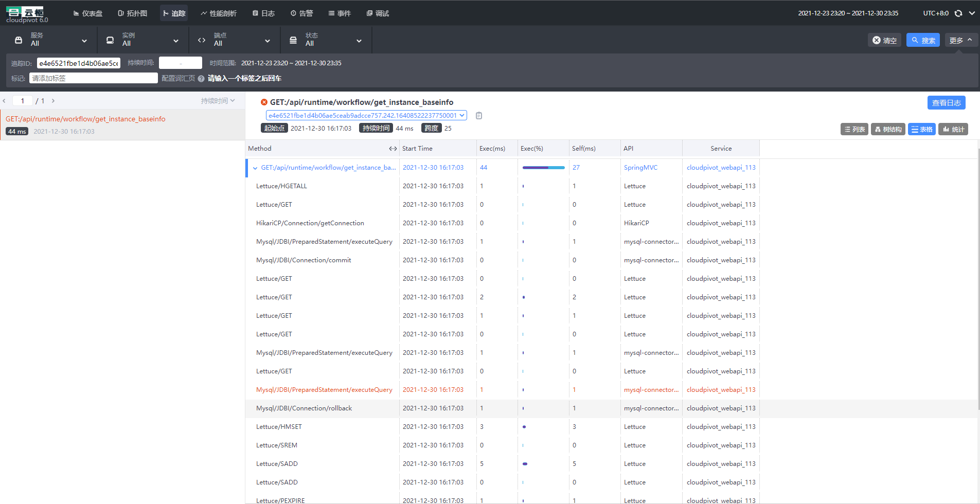Open the 调试 debug tab
Screen dimensions: 980x504
(378, 13)
